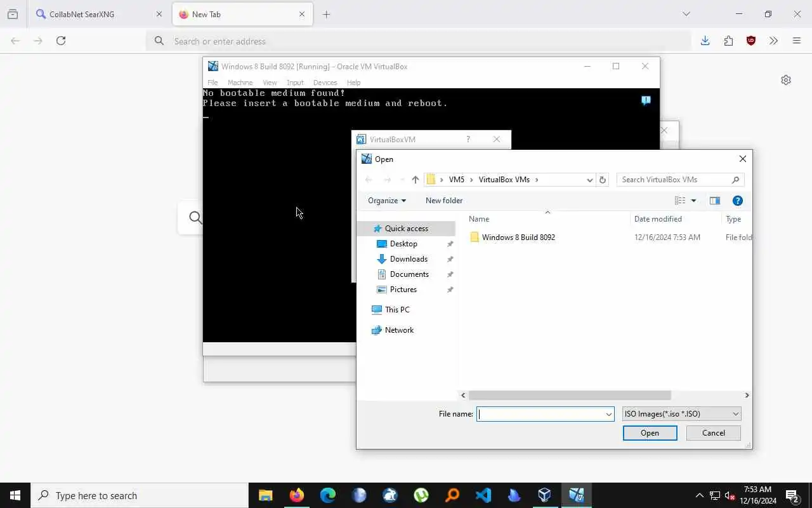812x508 pixels.
Task: Click the right arrow of the horizontal scrollbar
Action: tap(747, 395)
